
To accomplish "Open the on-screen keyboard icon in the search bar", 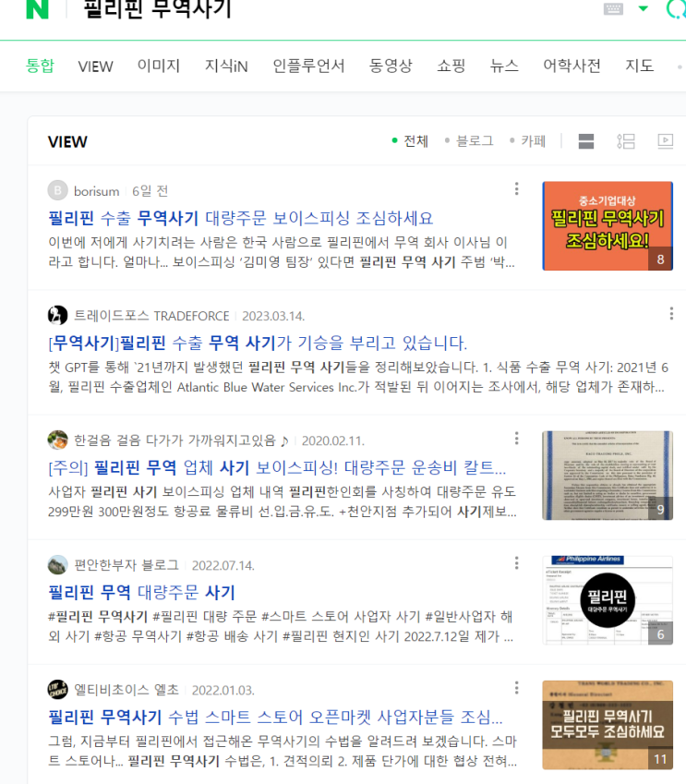I will pos(613,9).
